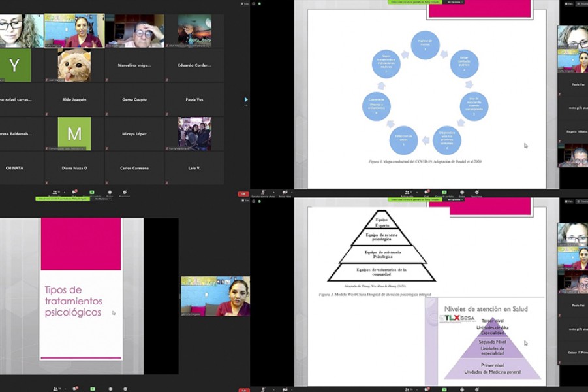Click the cat picture participant thumbnail
Viewport: 588px width, 392px height.
(74, 65)
